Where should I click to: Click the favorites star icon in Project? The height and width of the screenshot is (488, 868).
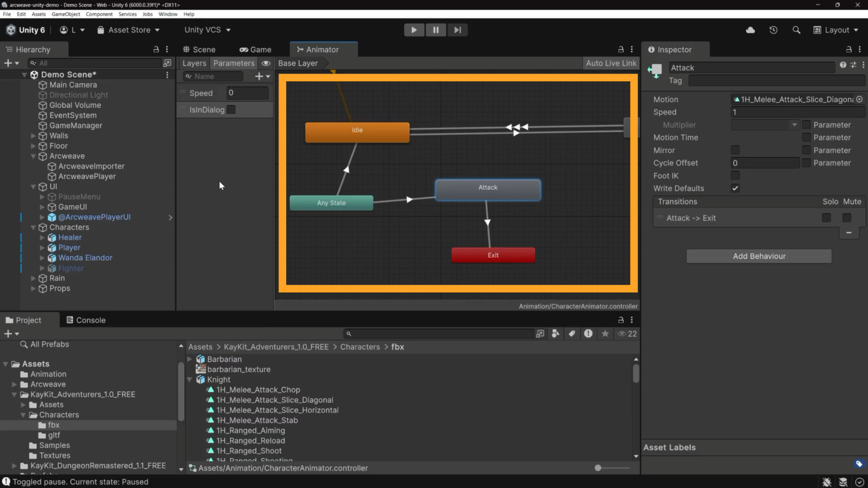(x=605, y=333)
